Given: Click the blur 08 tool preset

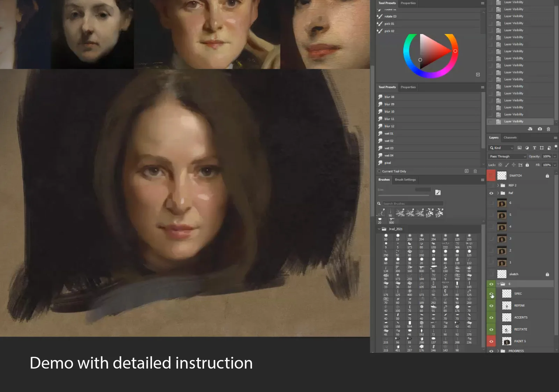Looking at the screenshot, I should pyautogui.click(x=389, y=96).
